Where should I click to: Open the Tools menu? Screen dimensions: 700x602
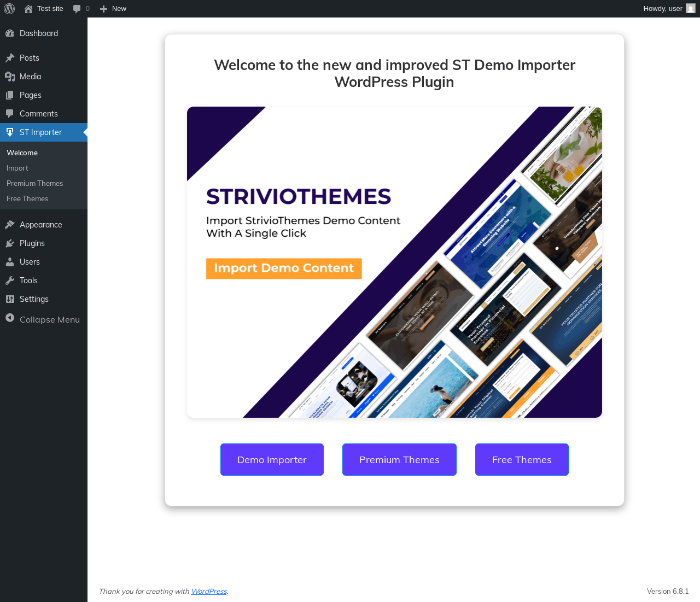coord(44,280)
